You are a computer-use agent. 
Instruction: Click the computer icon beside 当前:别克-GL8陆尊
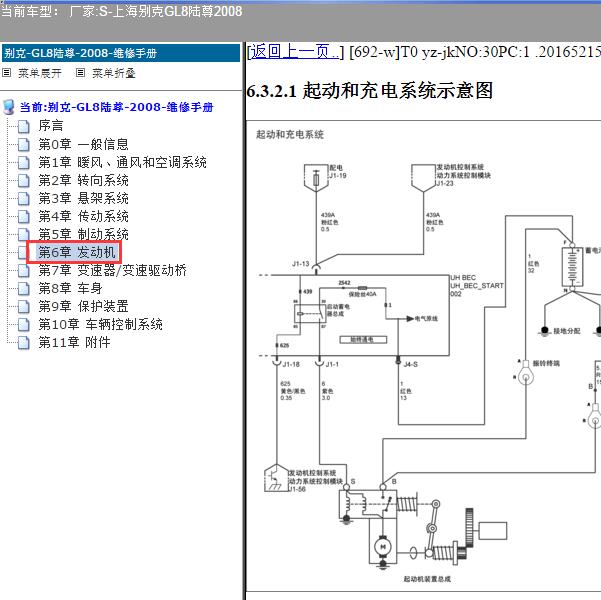pyautogui.click(x=9, y=107)
